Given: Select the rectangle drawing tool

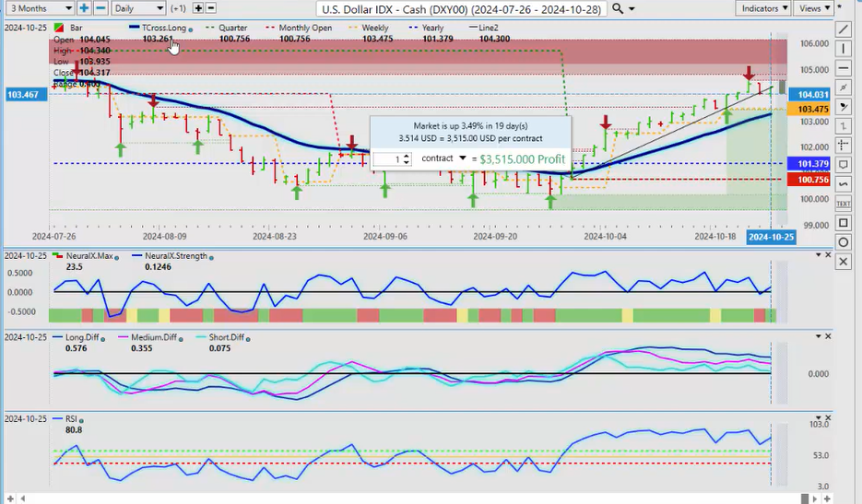Looking at the screenshot, I should (x=844, y=223).
